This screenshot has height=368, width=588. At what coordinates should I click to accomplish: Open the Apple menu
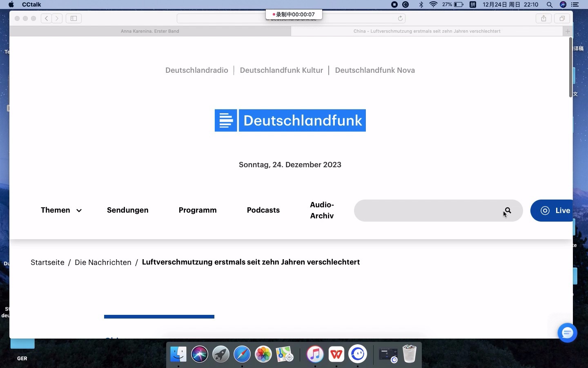[x=11, y=4]
